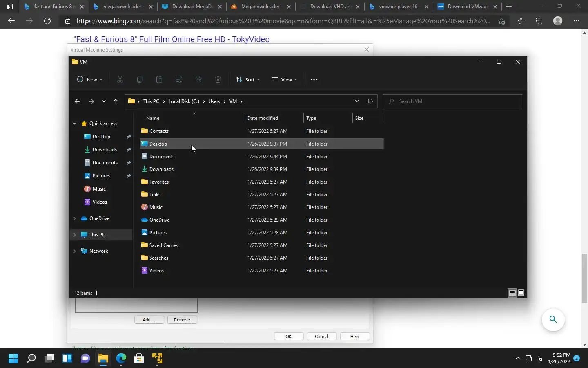Image resolution: width=588 pixels, height=368 pixels.
Task: Open Microsoft Store from taskbar
Action: (139, 359)
